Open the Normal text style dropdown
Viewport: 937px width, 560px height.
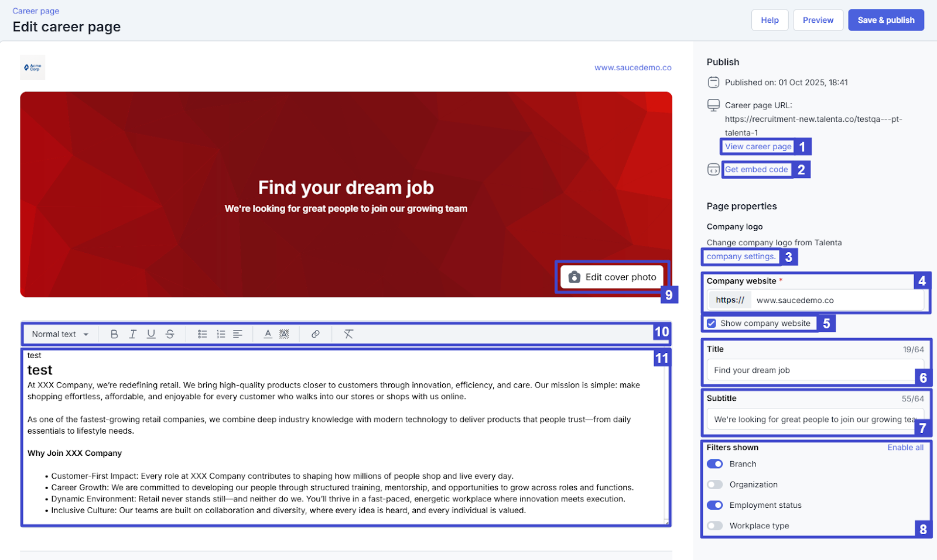60,334
